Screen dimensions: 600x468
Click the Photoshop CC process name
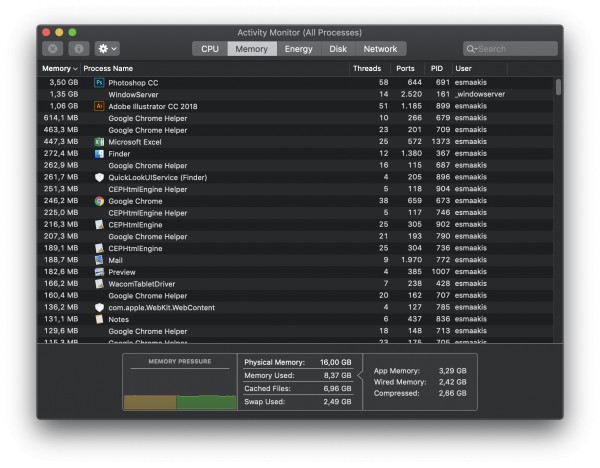133,83
